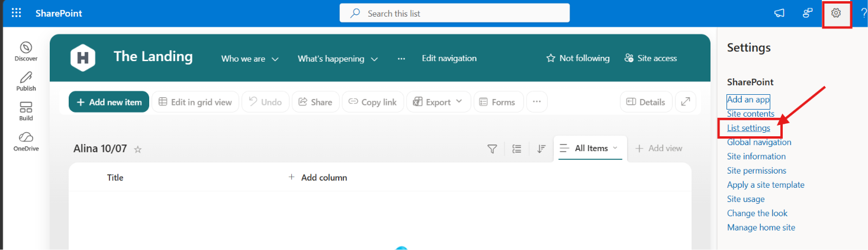Open List settings link
The height and width of the screenshot is (250, 868).
[748, 128]
